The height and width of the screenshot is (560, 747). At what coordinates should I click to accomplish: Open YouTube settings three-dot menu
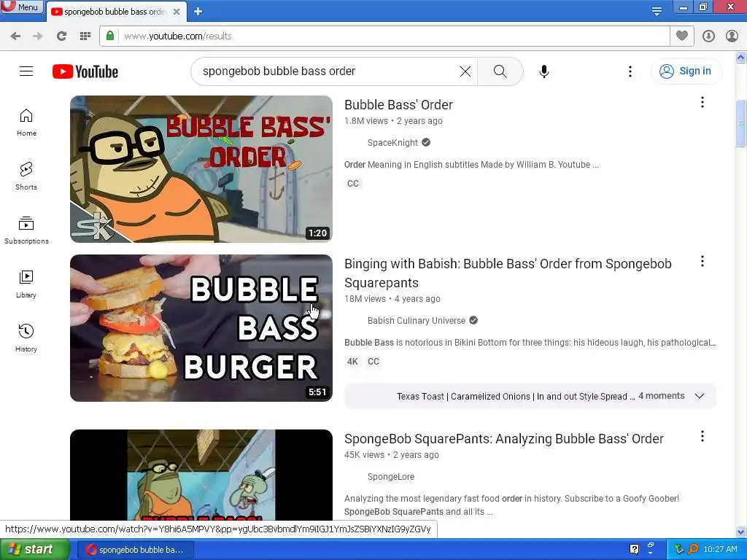pos(630,71)
